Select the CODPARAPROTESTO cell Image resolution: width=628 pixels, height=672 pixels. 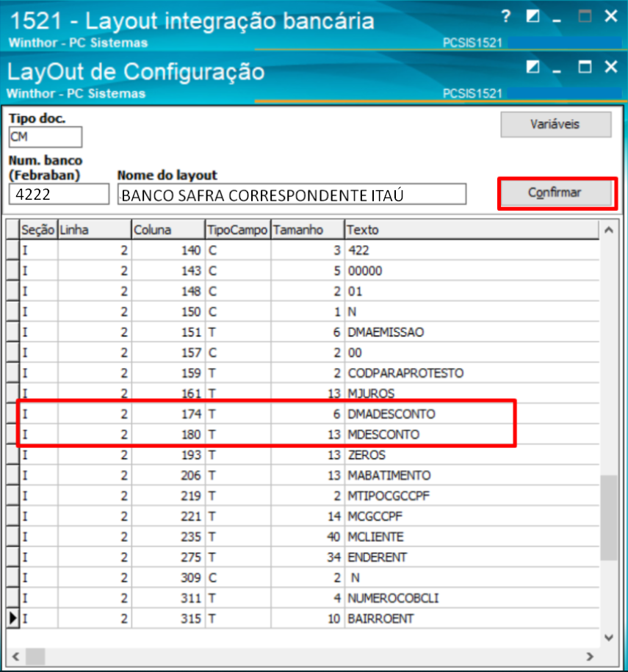pyautogui.click(x=472, y=373)
